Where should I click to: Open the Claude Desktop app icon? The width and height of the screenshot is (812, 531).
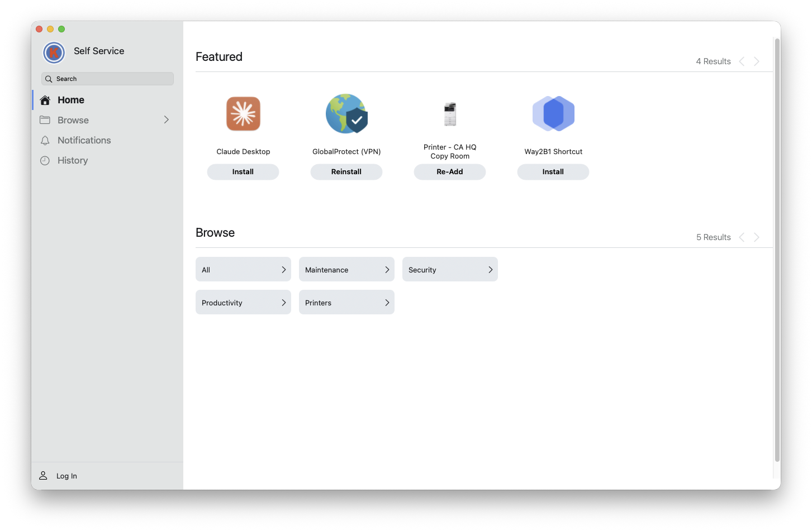(243, 114)
